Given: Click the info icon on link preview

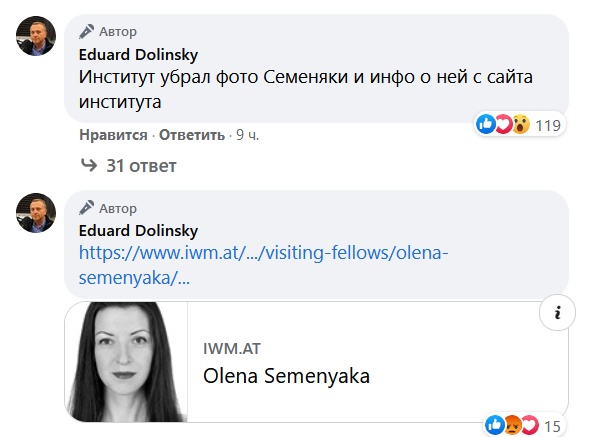Looking at the screenshot, I should click(557, 313).
